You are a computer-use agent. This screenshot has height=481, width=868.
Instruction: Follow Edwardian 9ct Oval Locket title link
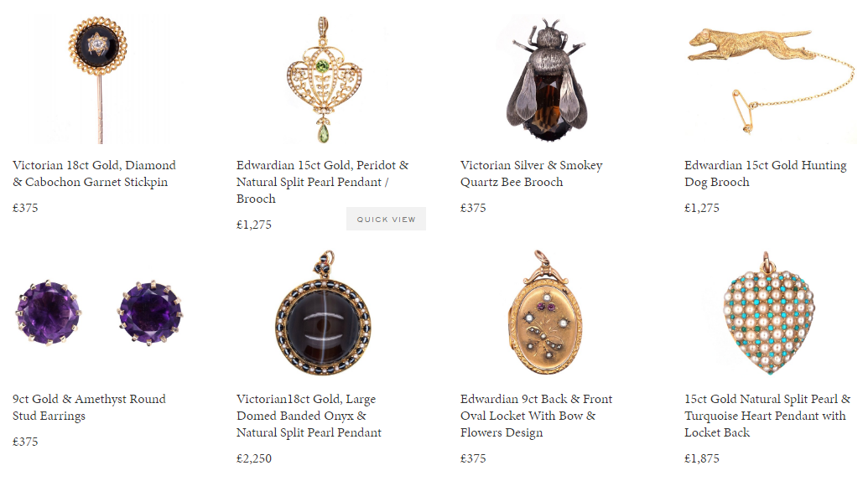[537, 416]
